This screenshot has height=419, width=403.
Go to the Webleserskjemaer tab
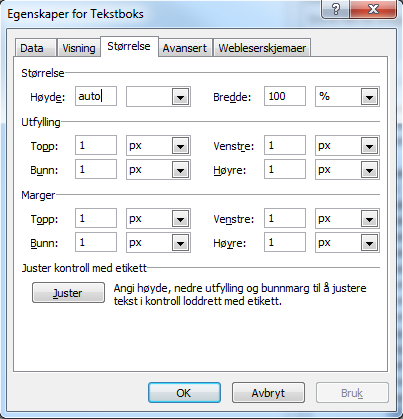pyautogui.click(x=262, y=48)
